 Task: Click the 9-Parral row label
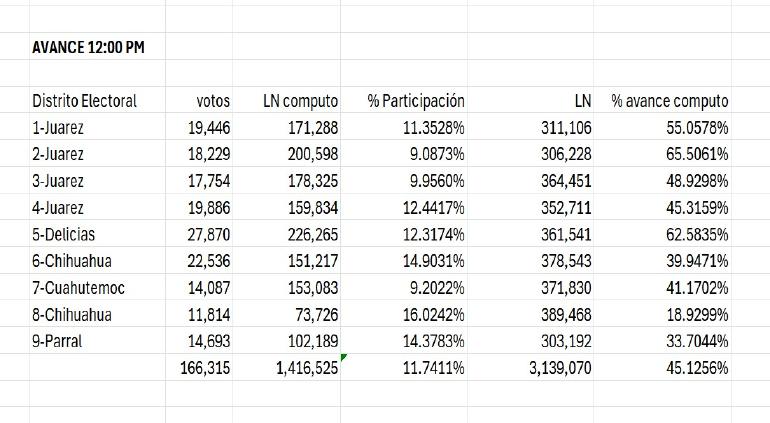coord(57,341)
